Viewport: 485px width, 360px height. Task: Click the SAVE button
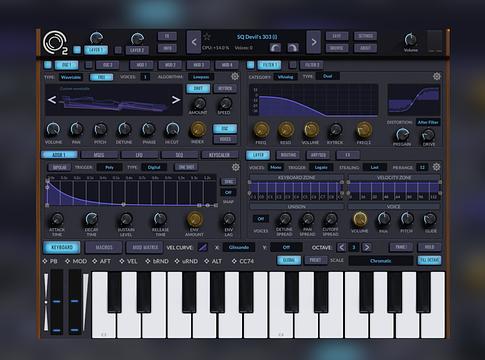pyautogui.click(x=337, y=36)
